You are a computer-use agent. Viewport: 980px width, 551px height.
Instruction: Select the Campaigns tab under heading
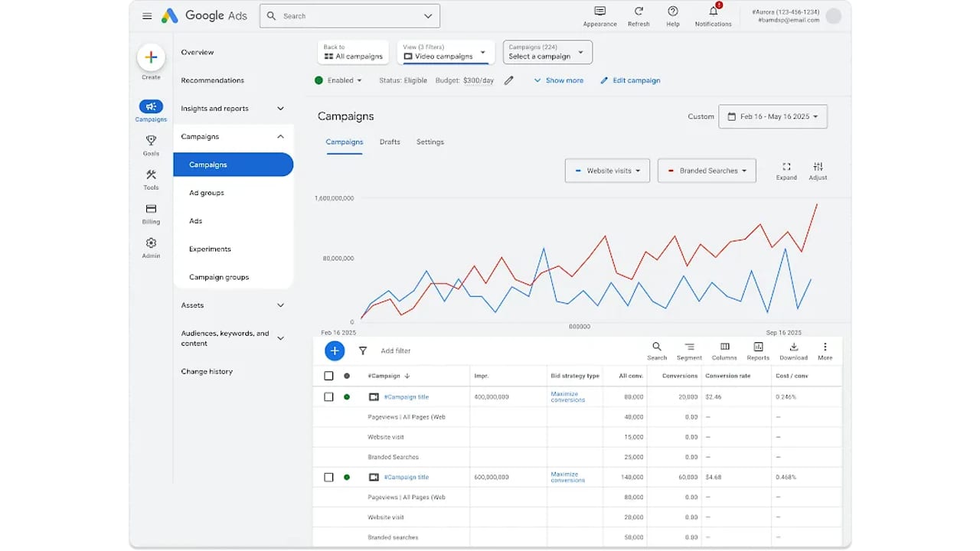pos(345,142)
